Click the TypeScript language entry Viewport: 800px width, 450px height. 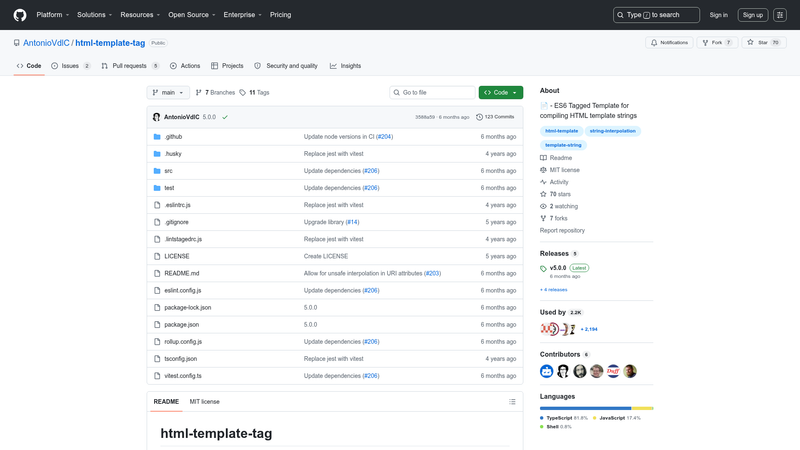click(x=564, y=418)
